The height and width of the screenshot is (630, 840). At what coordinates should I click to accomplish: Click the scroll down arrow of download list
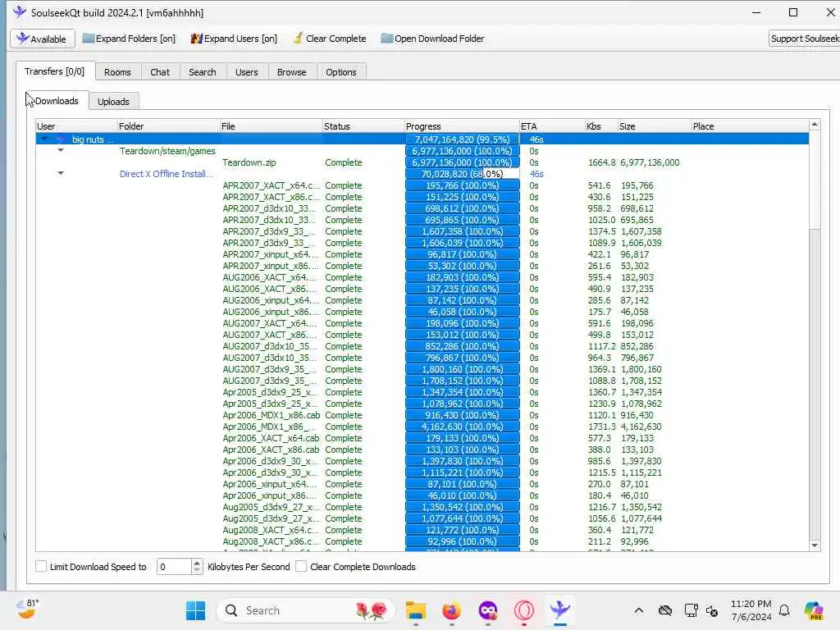tap(815, 546)
